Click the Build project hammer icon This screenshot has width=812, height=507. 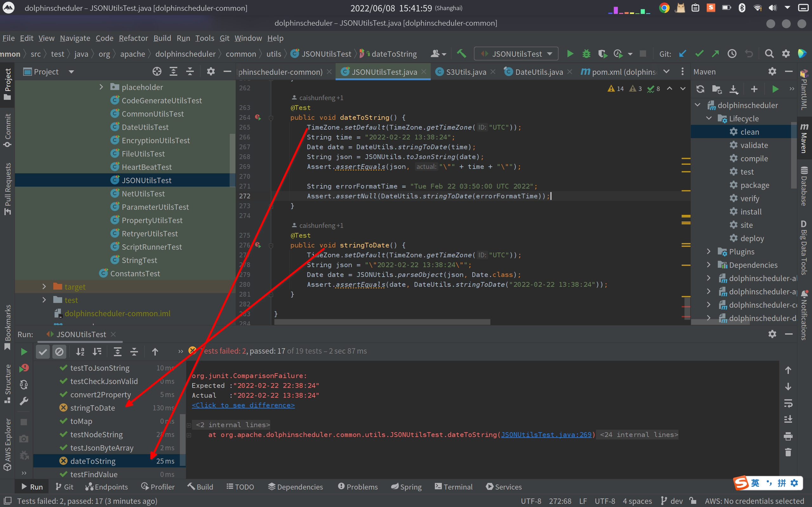[462, 54]
